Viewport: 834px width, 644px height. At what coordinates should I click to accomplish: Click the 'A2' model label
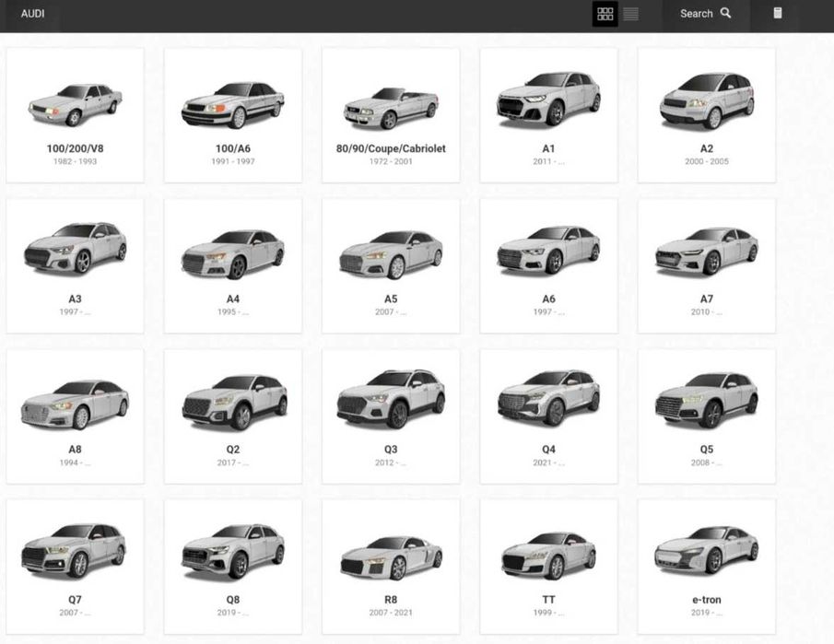[707, 148]
